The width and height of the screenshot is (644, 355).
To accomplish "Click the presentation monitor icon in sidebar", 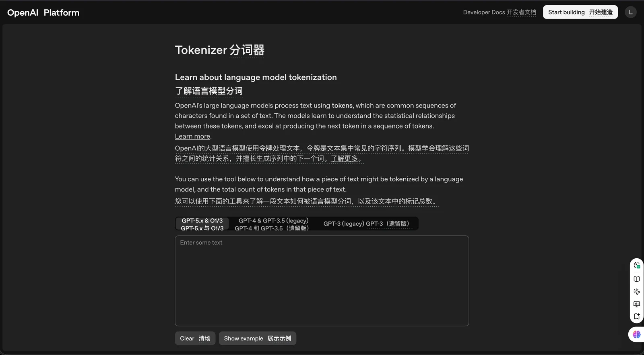I will pos(637,304).
